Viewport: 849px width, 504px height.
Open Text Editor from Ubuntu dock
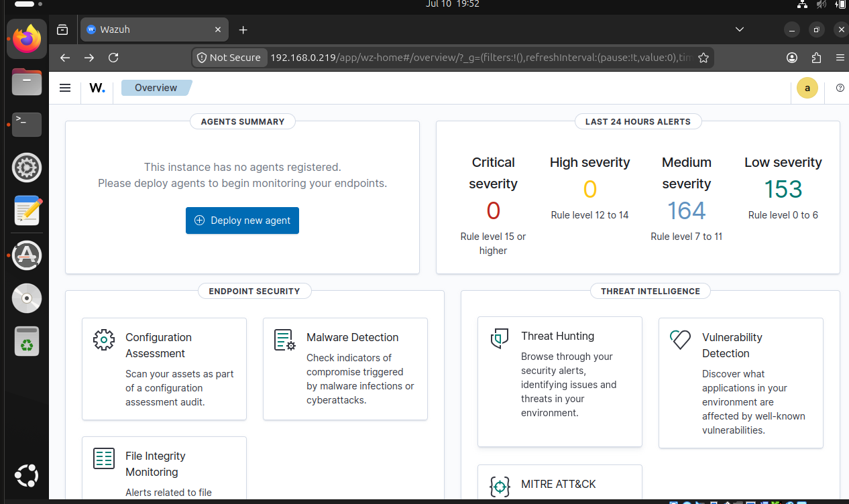pos(27,211)
